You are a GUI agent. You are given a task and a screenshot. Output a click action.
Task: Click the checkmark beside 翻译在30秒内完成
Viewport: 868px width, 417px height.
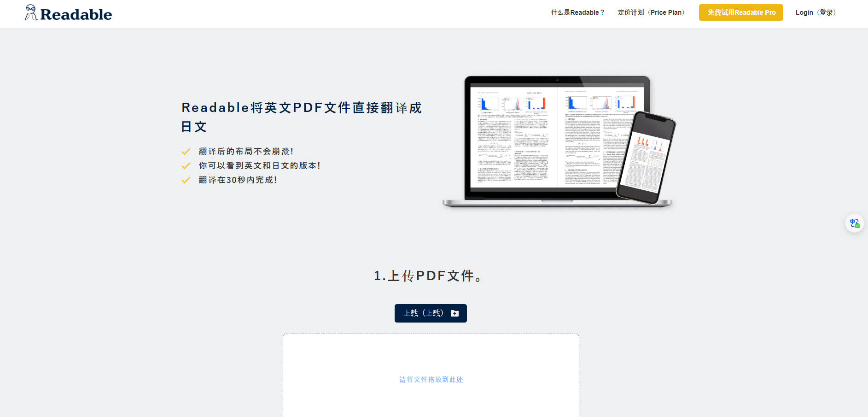186,180
